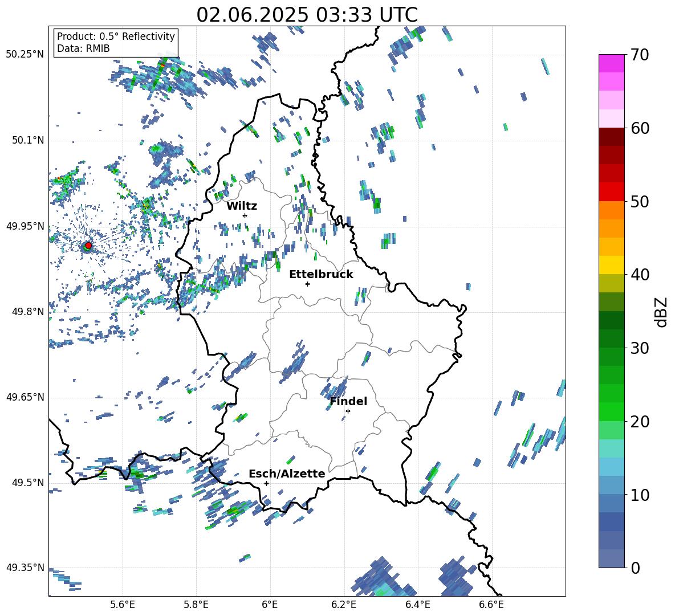Click the 60 tick on colorbar
This screenshot has height=616, width=675.
pyautogui.click(x=640, y=128)
